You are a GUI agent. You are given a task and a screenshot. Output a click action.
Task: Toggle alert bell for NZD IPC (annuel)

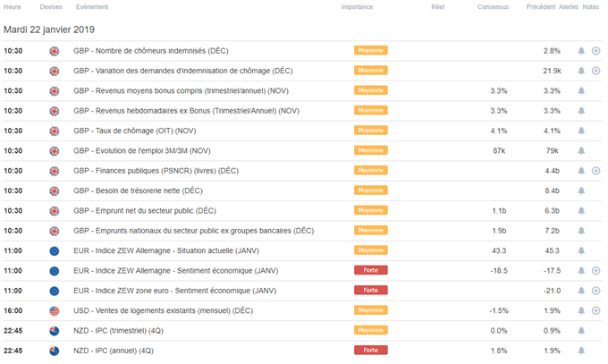tap(581, 351)
